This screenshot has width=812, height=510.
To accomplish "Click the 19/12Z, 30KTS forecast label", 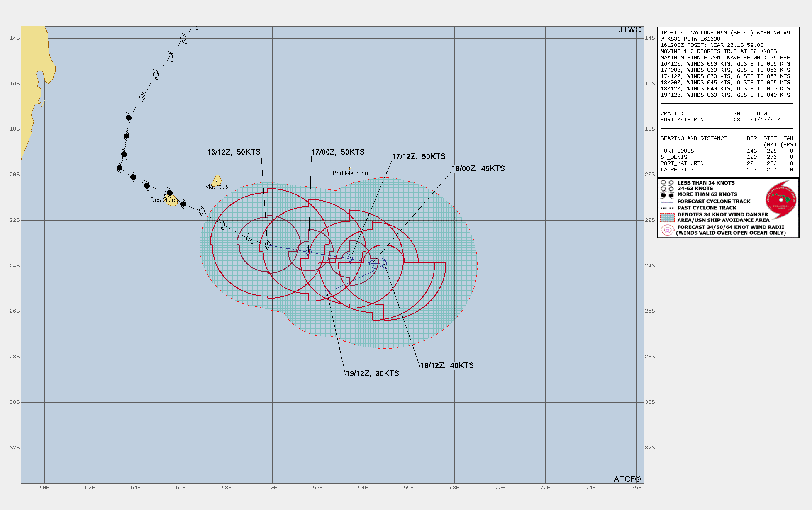I will pos(372,374).
